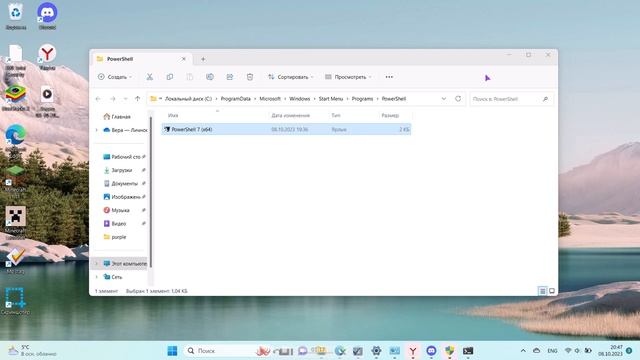Image resolution: width=640 pixels, height=360 pixels.
Task: Open the purple folder in sidebar
Action: click(x=115, y=237)
